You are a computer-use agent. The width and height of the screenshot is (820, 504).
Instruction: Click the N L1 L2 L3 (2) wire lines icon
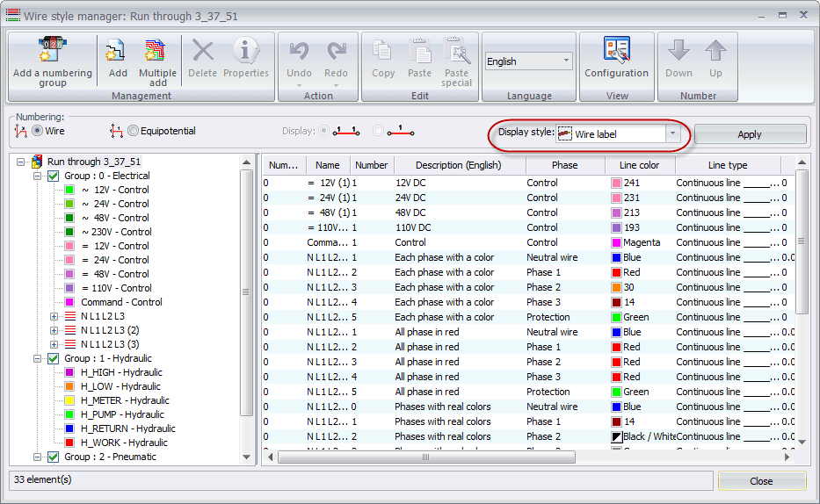[70, 330]
